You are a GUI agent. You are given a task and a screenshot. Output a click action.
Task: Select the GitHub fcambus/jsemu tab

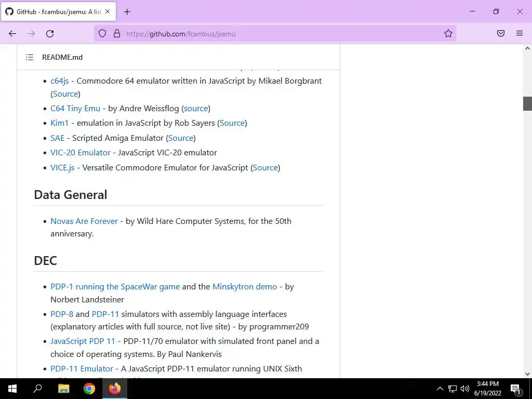click(x=58, y=11)
